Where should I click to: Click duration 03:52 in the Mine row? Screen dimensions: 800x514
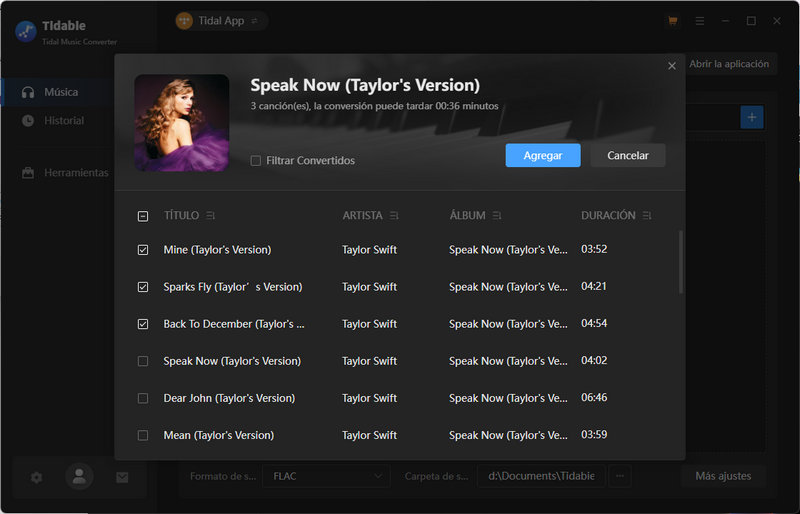(x=594, y=250)
